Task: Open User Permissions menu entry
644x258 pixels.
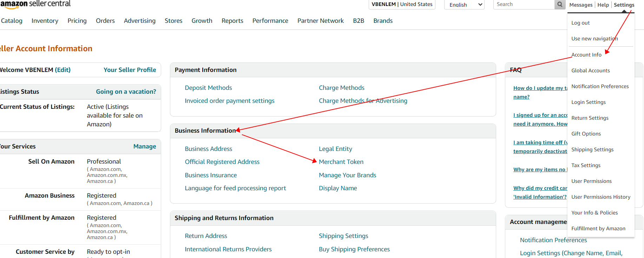Action: coord(591,181)
